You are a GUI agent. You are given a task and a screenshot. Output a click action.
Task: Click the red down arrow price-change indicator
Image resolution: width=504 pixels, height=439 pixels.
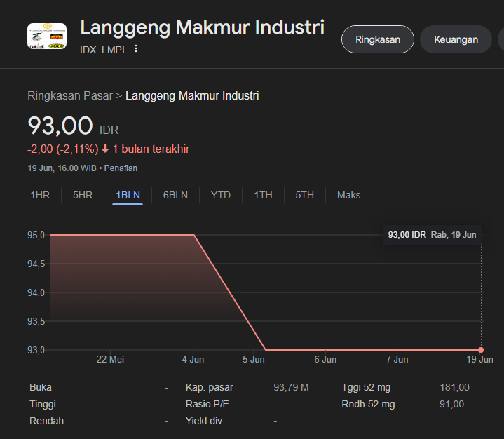[105, 149]
